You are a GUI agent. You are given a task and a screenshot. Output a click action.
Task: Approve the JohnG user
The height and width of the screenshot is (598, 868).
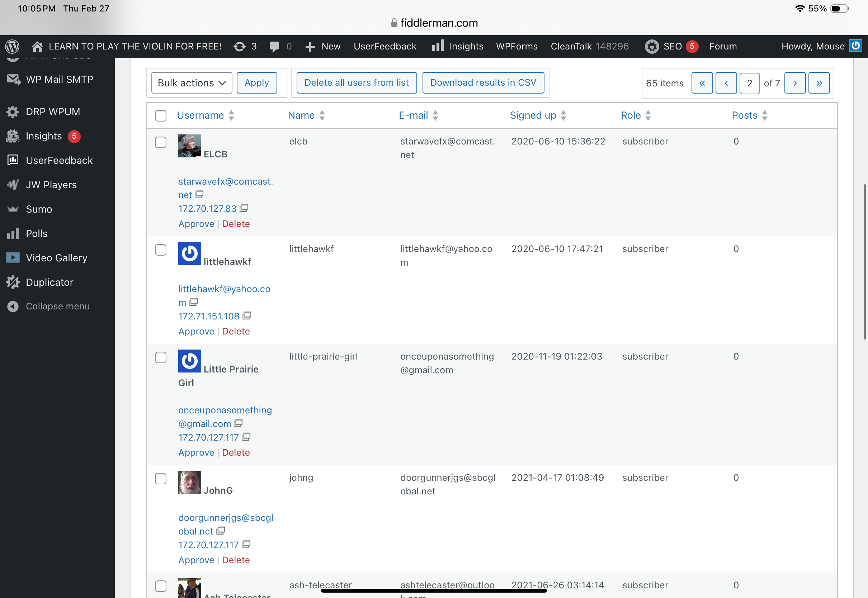(196, 560)
